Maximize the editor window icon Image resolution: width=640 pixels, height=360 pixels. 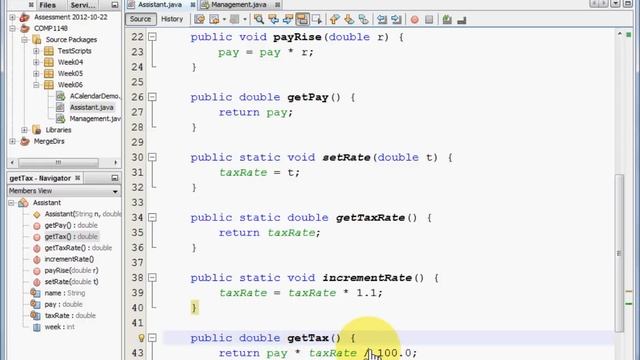[628, 4]
